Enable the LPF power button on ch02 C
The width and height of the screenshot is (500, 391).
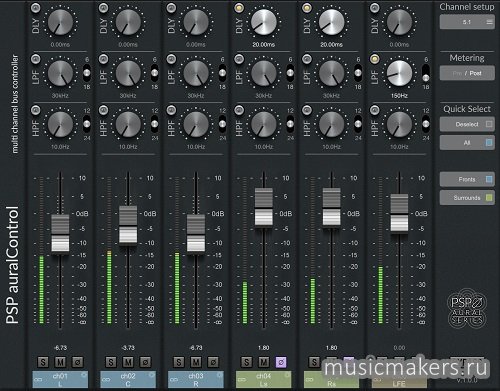pos(104,59)
